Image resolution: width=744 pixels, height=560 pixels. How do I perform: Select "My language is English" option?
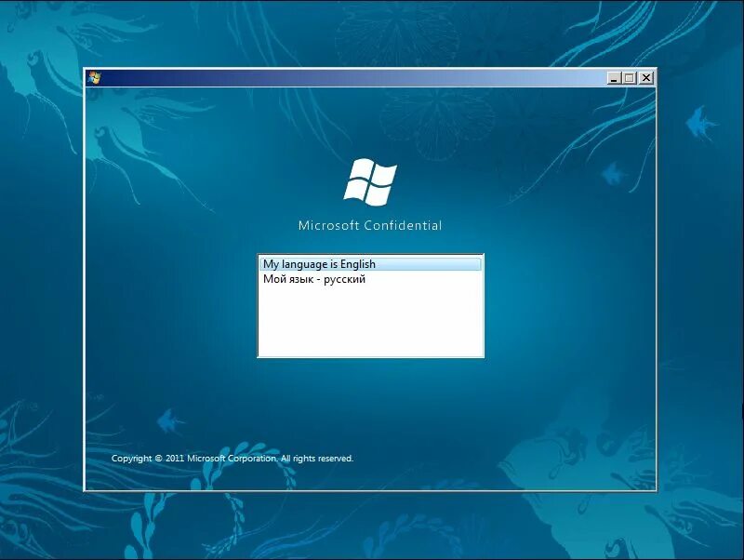tap(370, 264)
